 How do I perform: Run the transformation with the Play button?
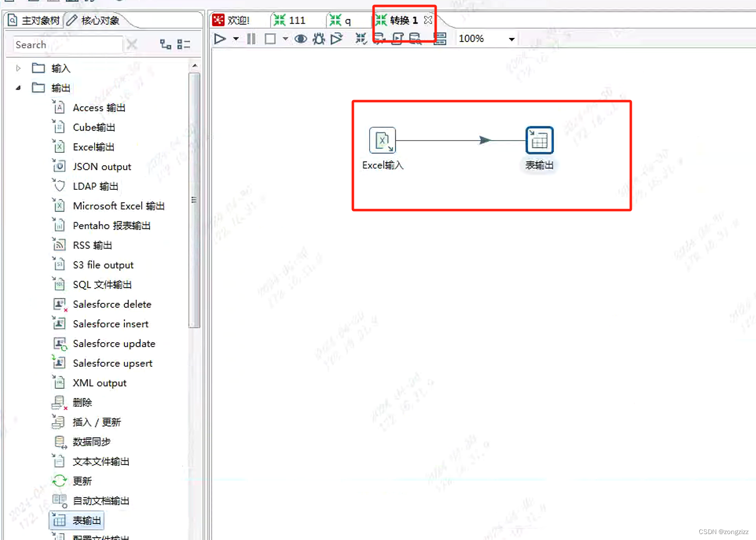click(x=220, y=38)
